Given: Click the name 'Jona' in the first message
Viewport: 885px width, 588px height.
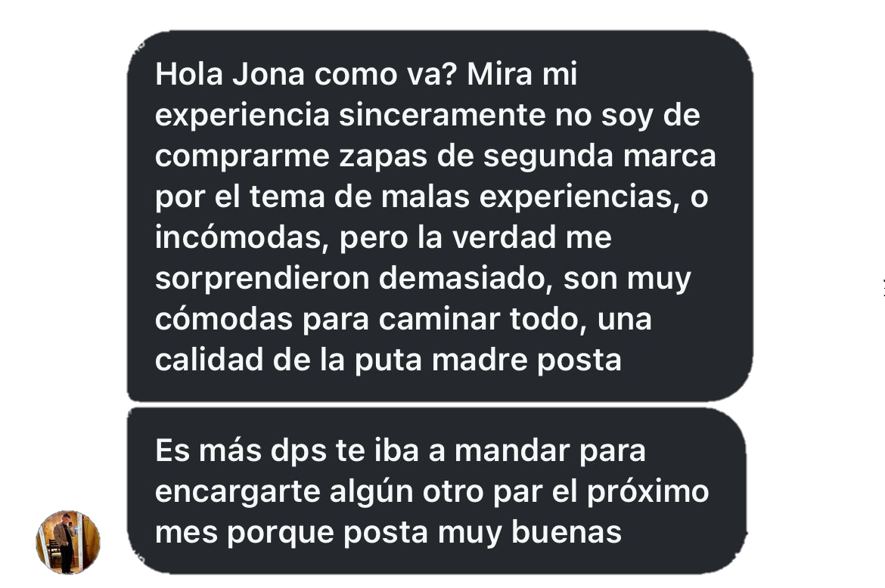Looking at the screenshot, I should coord(269,74).
